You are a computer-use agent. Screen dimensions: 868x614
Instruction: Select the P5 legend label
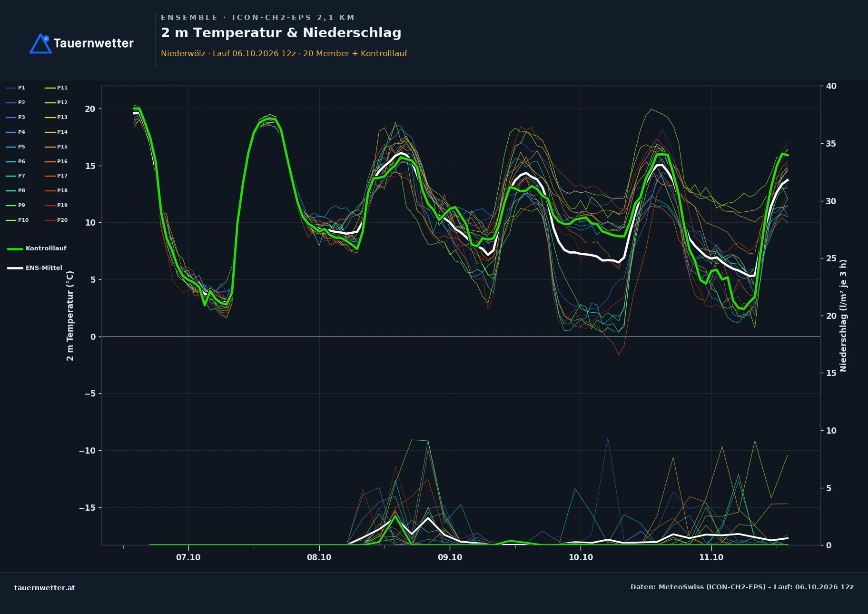(x=21, y=147)
